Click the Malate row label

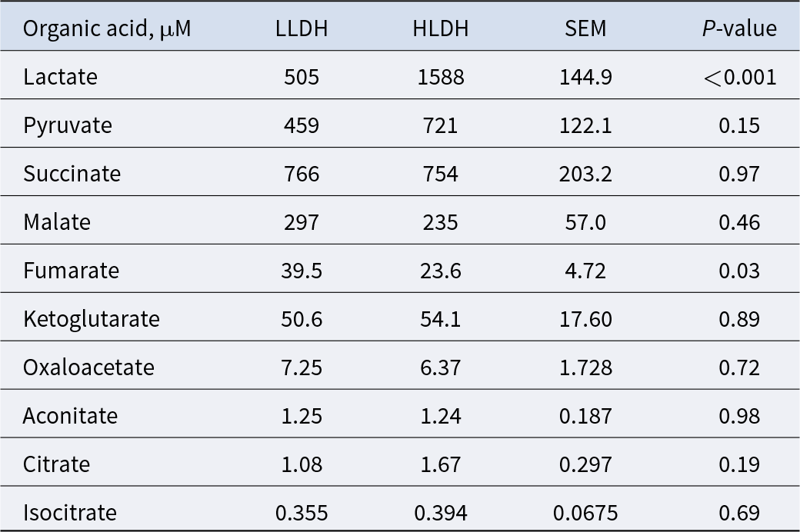click(57, 222)
